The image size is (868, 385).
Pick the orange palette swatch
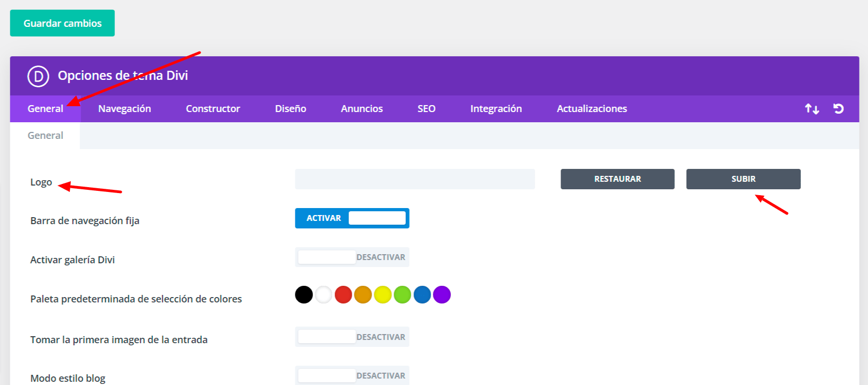click(363, 295)
